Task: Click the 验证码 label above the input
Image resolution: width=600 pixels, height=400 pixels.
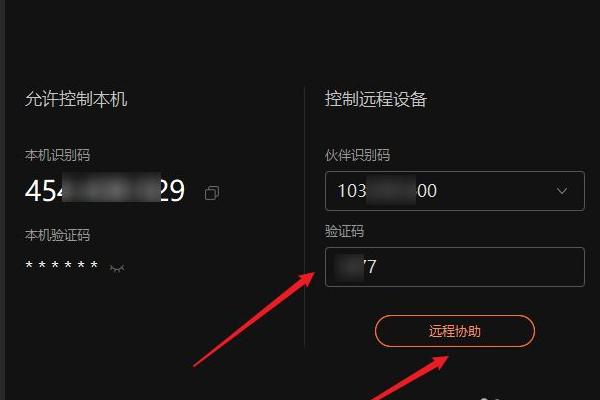Action: [x=344, y=231]
